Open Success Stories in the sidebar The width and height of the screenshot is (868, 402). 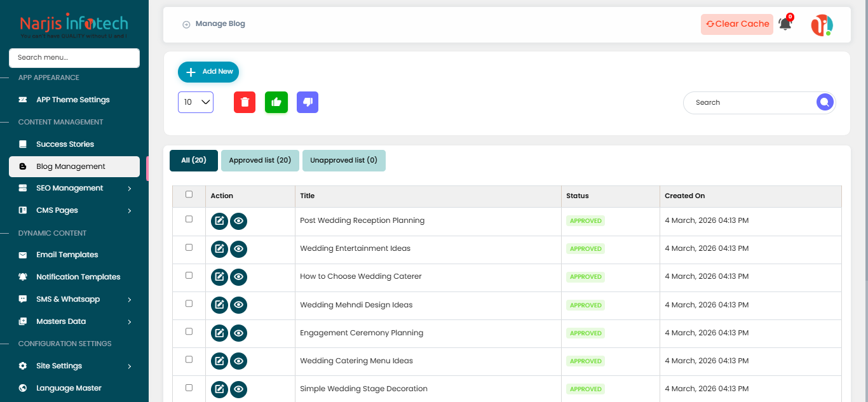tap(74, 144)
